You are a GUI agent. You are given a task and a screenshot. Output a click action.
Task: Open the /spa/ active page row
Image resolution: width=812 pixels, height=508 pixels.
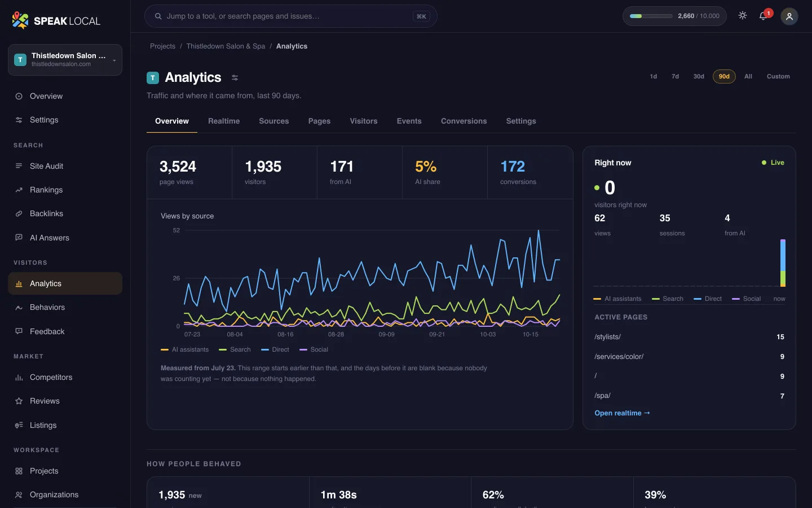coord(689,396)
